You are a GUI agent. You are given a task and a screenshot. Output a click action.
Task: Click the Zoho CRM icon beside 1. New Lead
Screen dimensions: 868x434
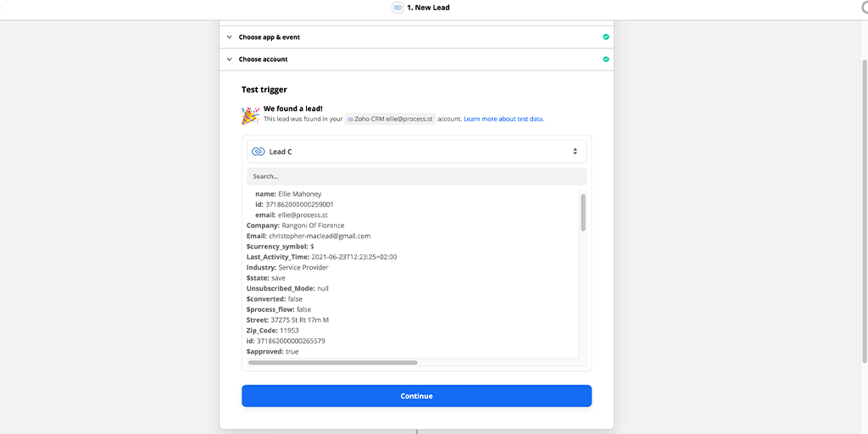pos(397,8)
